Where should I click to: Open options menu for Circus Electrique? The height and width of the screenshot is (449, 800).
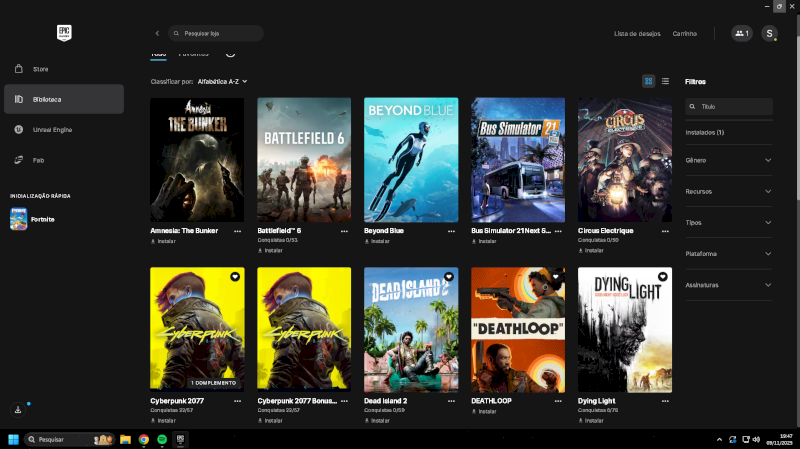pos(665,231)
